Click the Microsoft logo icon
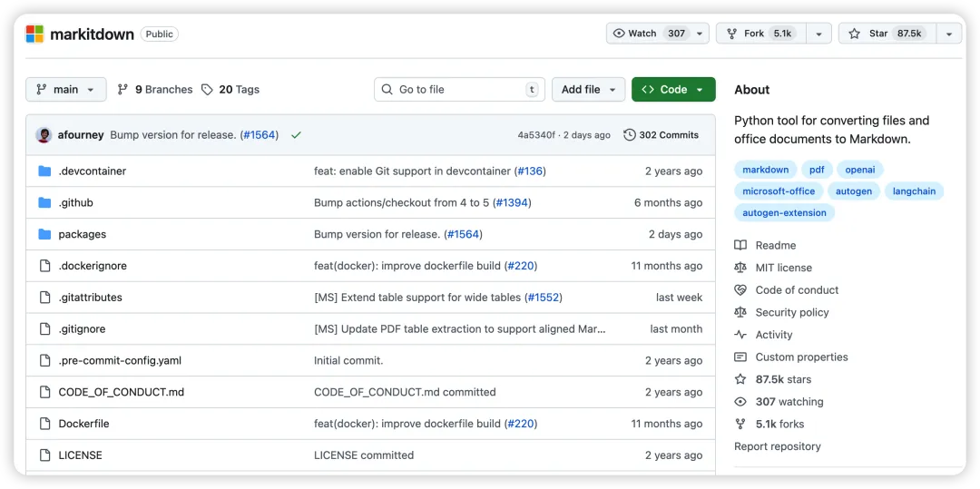This screenshot has width=980, height=489. point(34,34)
